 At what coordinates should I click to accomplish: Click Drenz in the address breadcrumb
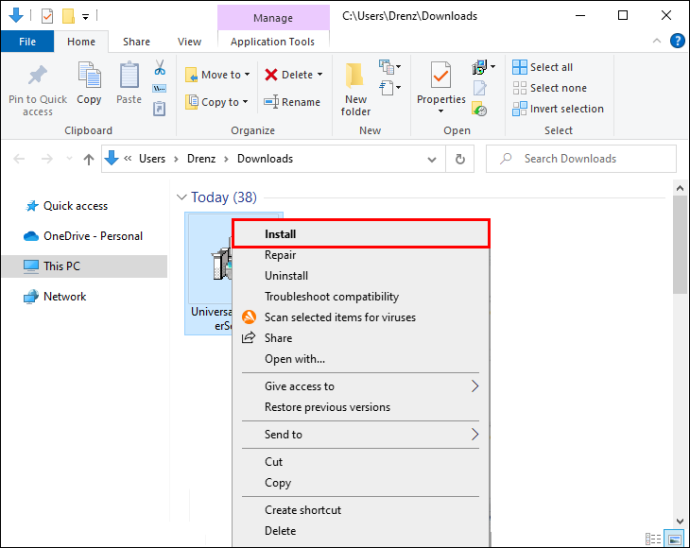click(x=201, y=158)
